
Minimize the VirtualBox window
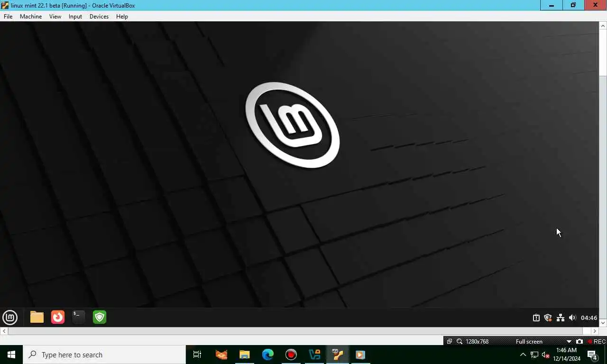552,5
